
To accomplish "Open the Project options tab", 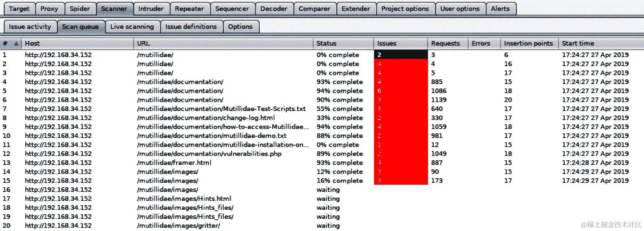I will [x=405, y=9].
